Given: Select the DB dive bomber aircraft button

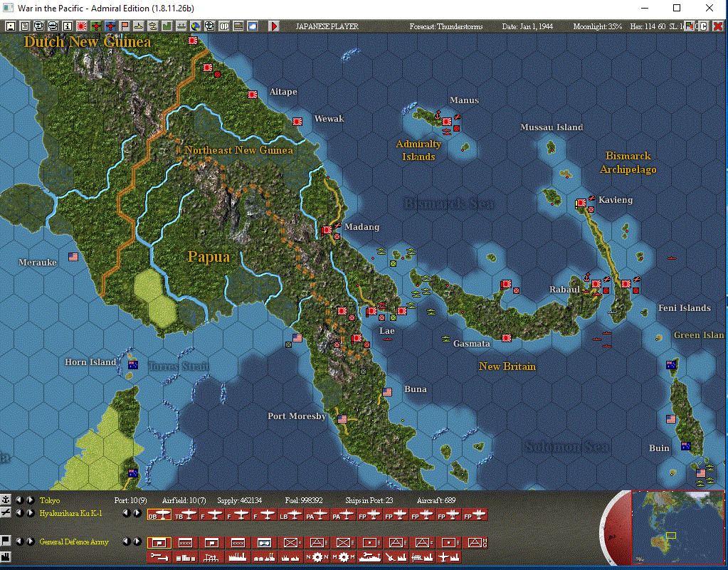Looking at the screenshot, I should [159, 514].
